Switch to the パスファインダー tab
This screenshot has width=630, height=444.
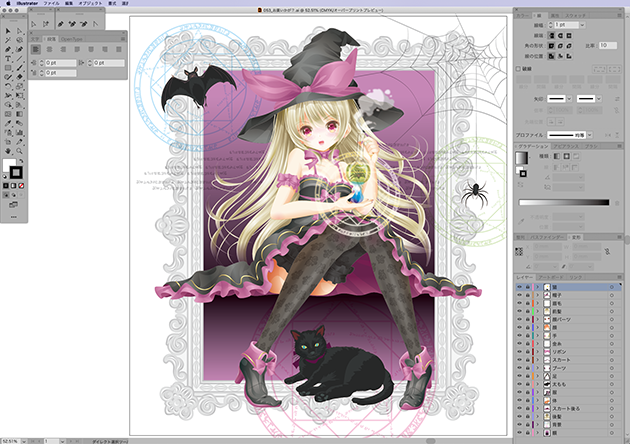pyautogui.click(x=548, y=237)
